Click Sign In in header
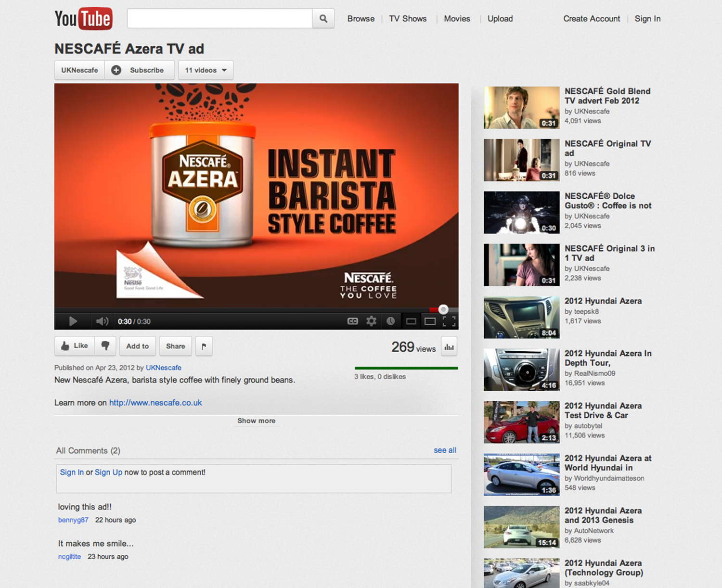 click(647, 19)
